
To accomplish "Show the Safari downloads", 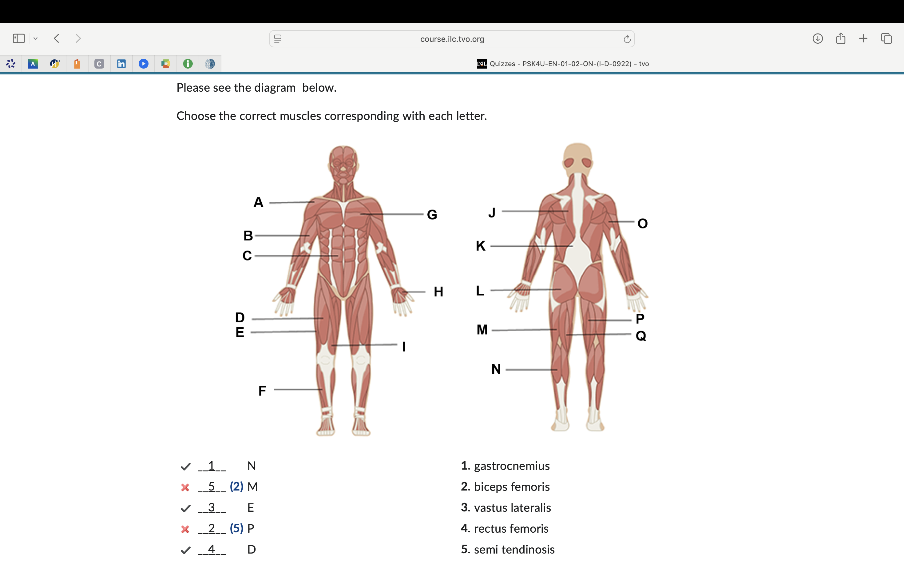I will [x=817, y=38].
